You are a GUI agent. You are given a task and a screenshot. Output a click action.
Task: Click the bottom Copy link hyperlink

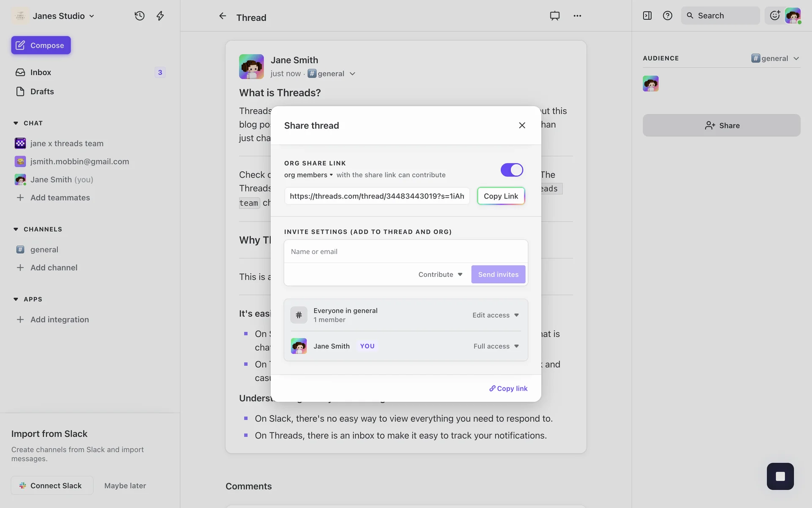click(508, 388)
